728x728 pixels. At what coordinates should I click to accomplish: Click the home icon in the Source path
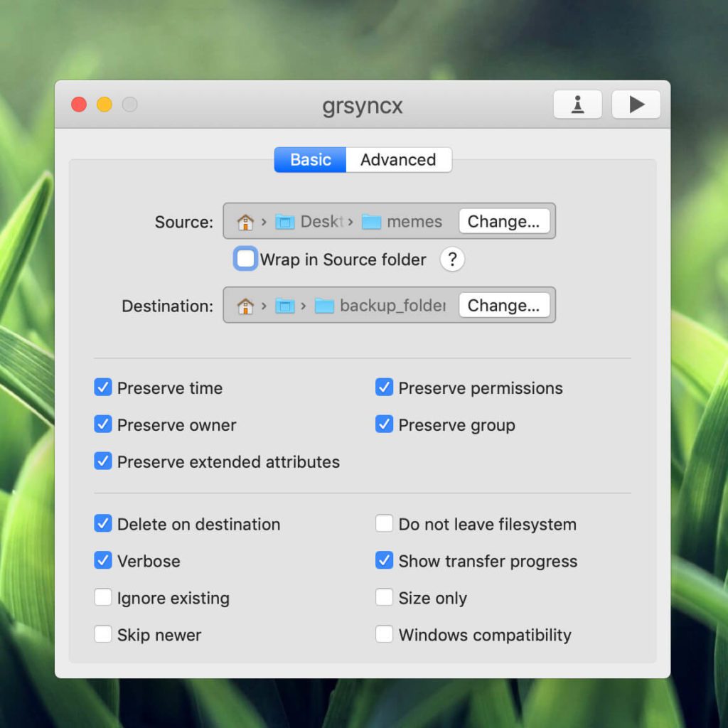click(246, 221)
